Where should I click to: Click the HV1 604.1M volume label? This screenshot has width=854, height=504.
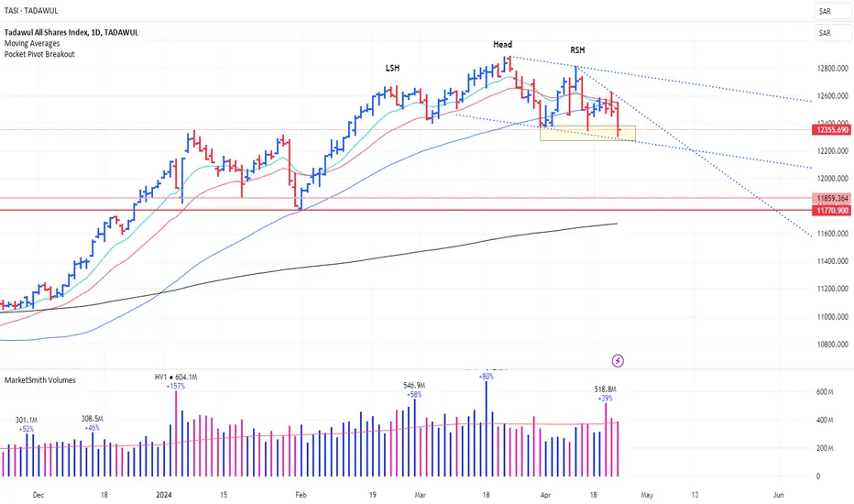(176, 377)
